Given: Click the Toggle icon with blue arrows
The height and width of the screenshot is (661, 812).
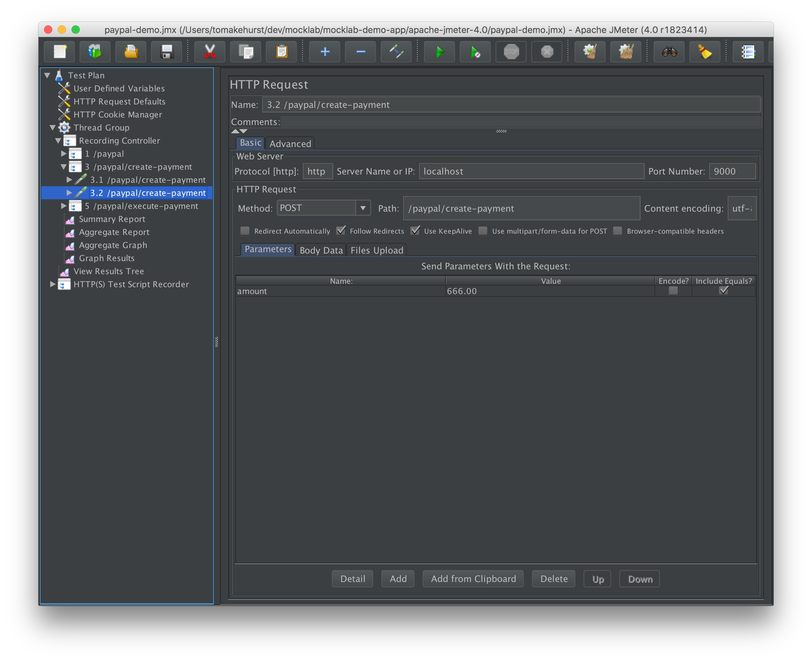Looking at the screenshot, I should pyautogui.click(x=396, y=52).
